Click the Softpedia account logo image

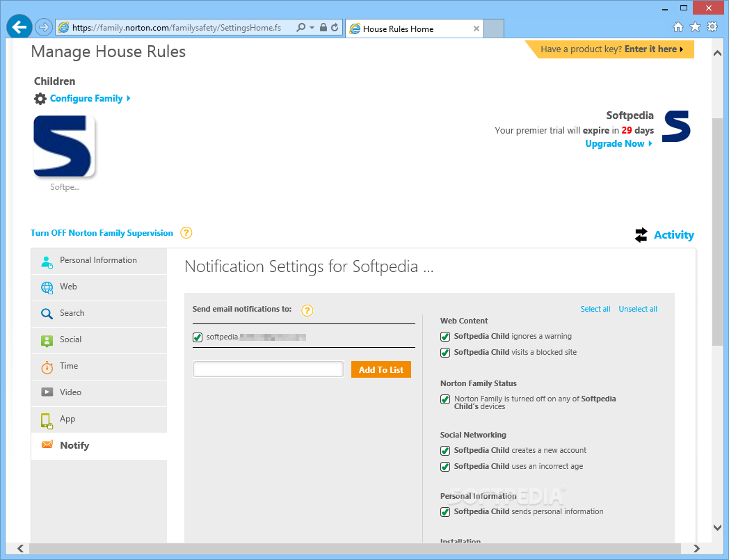676,126
